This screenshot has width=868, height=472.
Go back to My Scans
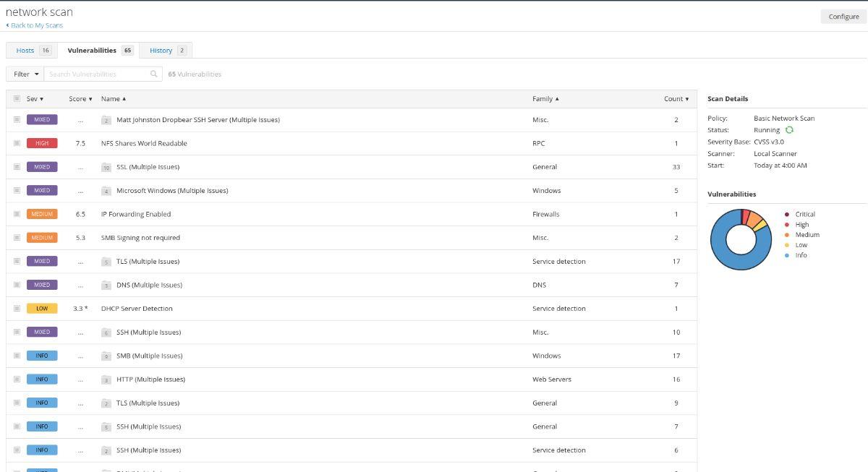pos(36,25)
